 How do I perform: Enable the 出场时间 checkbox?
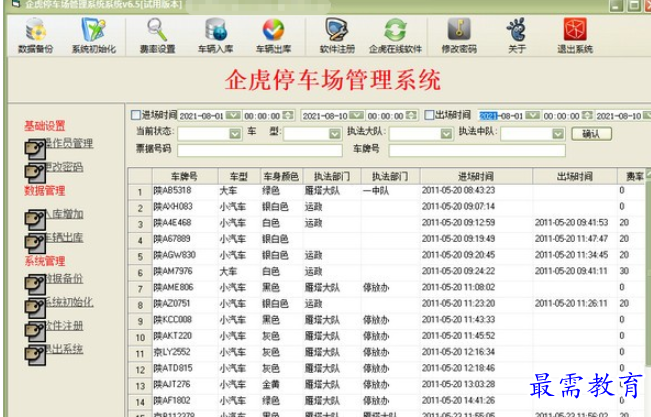pos(429,115)
